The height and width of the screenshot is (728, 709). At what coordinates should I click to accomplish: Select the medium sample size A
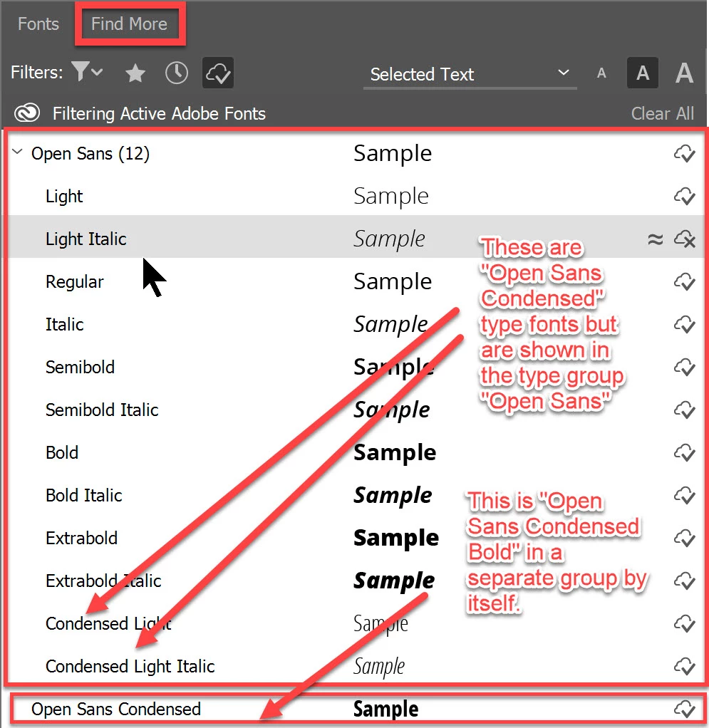point(643,73)
